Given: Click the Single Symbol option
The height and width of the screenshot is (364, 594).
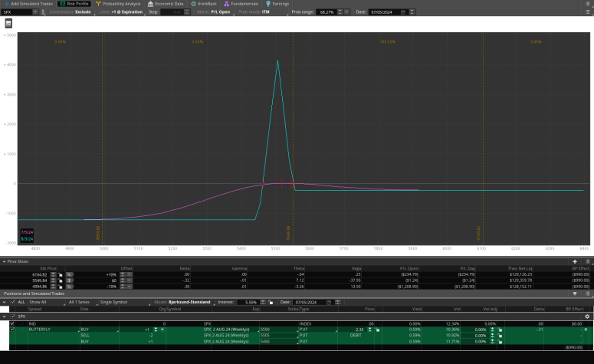Looking at the screenshot, I should tap(113, 302).
